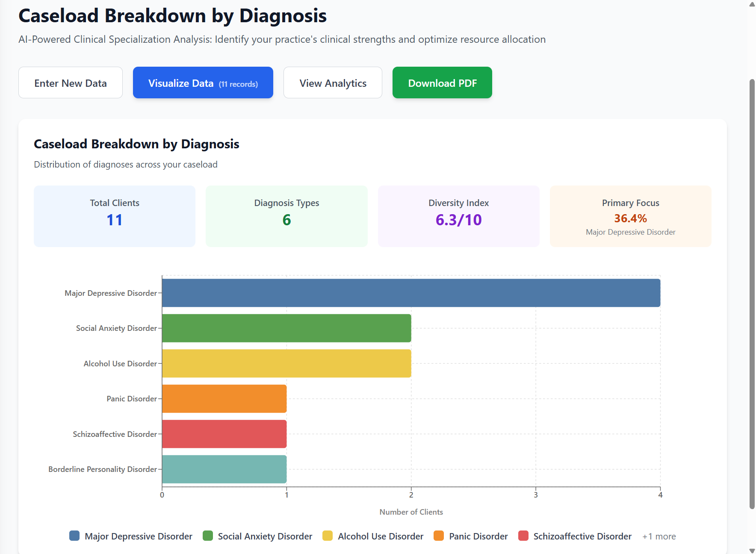756x554 pixels.
Task: Click the Download PDF button
Action: pyautogui.click(x=442, y=83)
